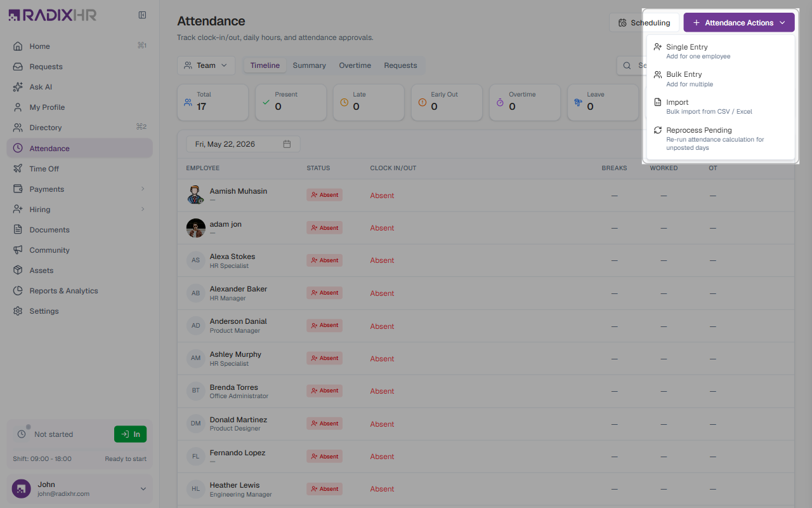The image size is (812, 508).
Task: Toggle the Attendance Actions dropdown
Action: [739, 22]
